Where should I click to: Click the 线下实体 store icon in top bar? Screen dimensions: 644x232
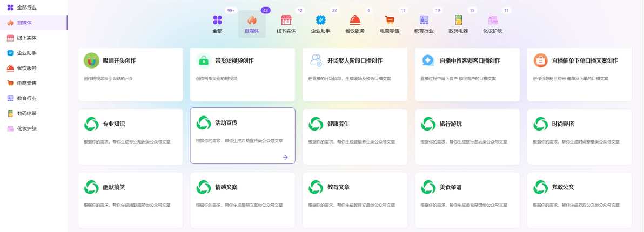pos(286,19)
